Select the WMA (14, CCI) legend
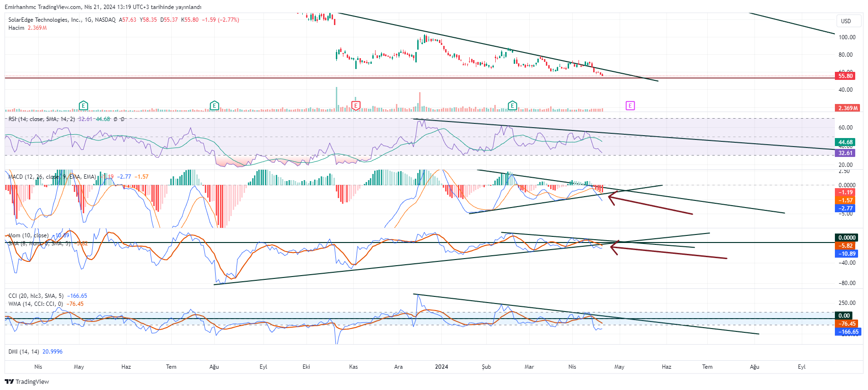Viewport: 868px width, 390px height. pyautogui.click(x=35, y=304)
